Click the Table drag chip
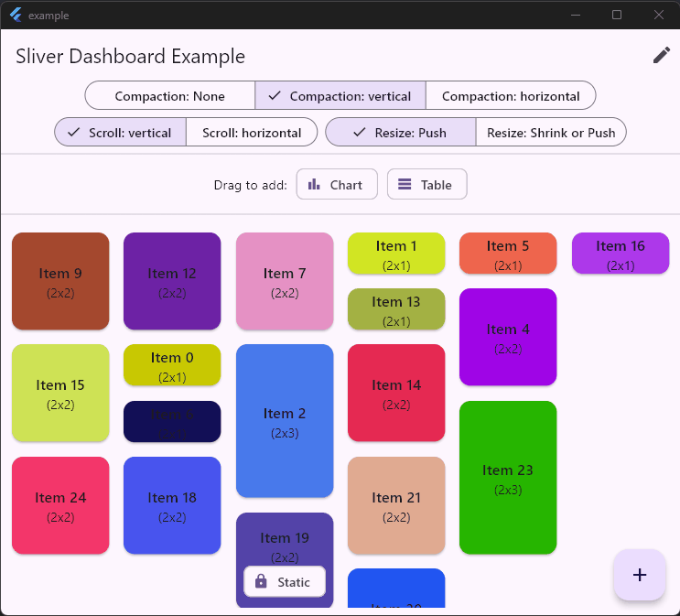 point(426,184)
